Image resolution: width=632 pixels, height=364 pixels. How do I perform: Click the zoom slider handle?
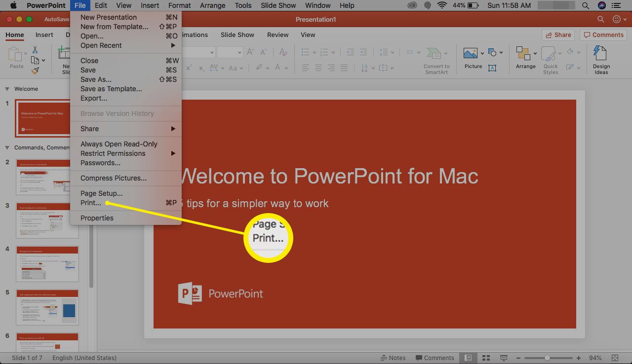click(x=547, y=358)
